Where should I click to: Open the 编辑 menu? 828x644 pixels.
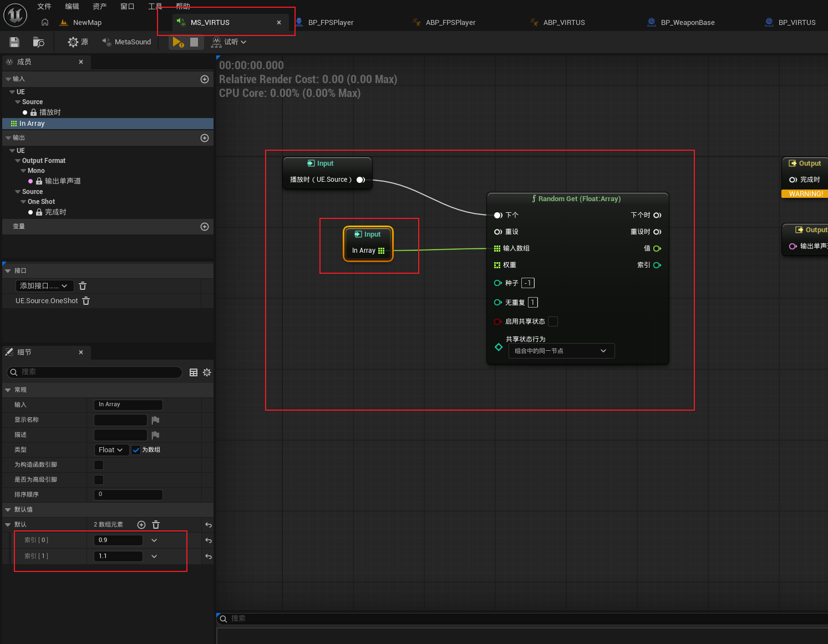[72, 7]
